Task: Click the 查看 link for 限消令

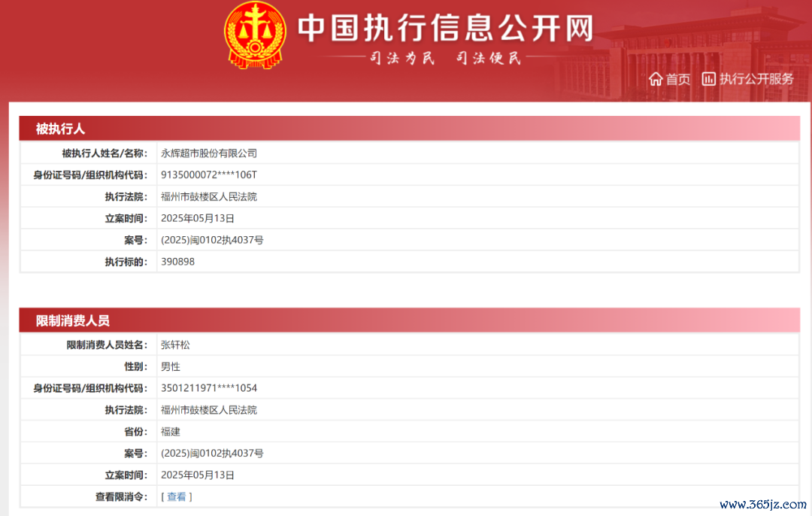Action: 177,496
